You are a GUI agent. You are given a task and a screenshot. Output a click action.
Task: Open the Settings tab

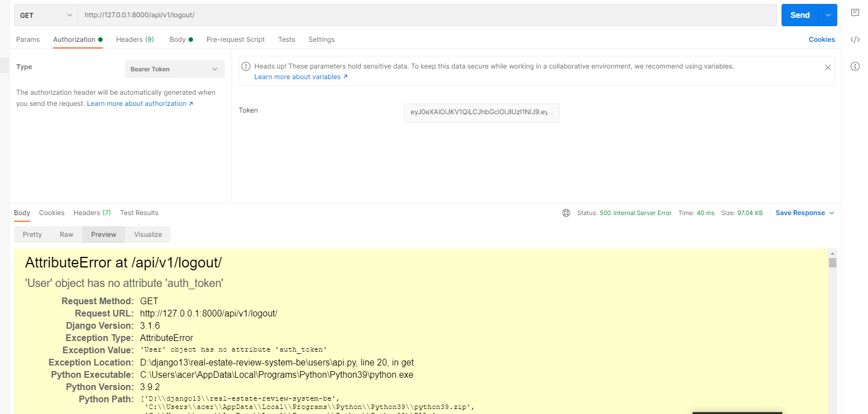(x=321, y=40)
